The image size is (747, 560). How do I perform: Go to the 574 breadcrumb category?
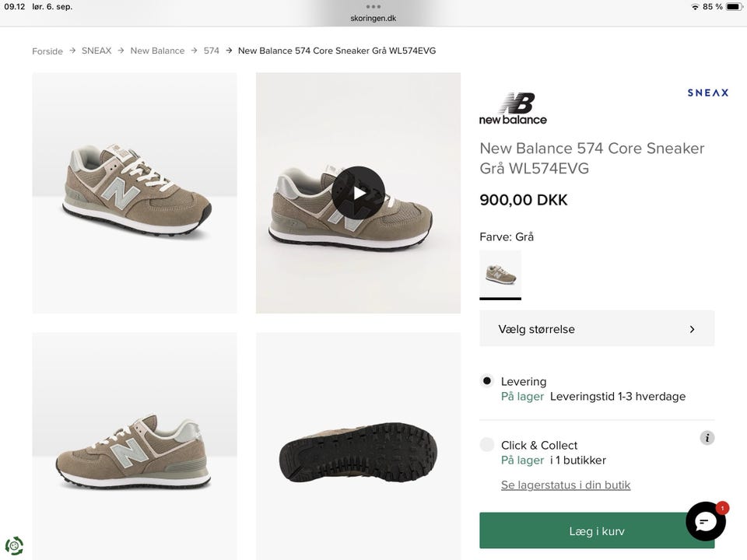pos(212,51)
